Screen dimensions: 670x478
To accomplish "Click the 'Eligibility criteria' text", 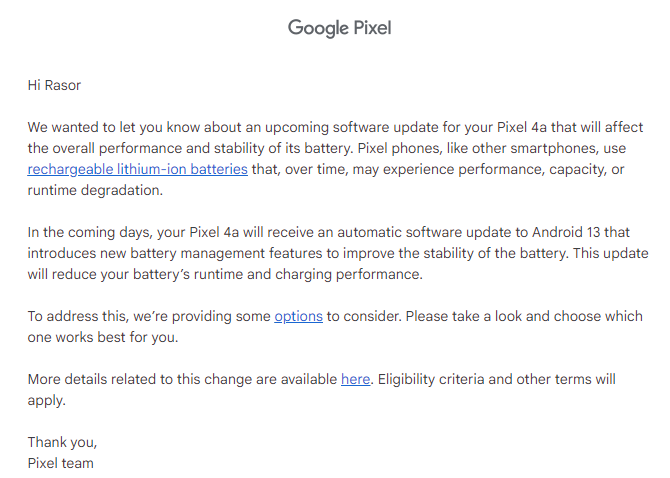I will (430, 379).
